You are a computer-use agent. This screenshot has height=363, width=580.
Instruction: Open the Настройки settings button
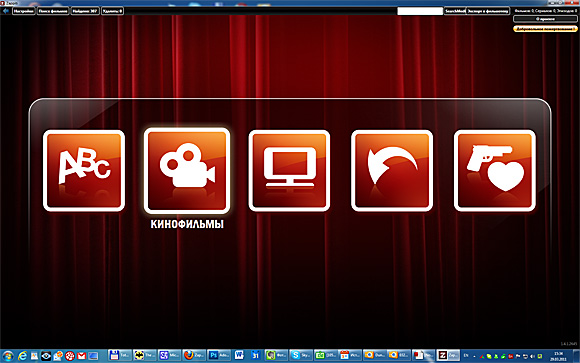point(24,11)
